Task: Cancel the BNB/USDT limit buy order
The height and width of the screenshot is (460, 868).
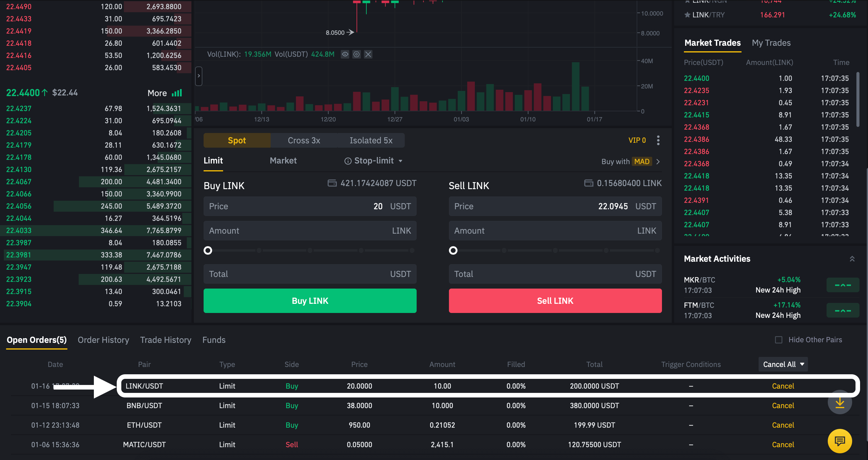Action: 783,406
